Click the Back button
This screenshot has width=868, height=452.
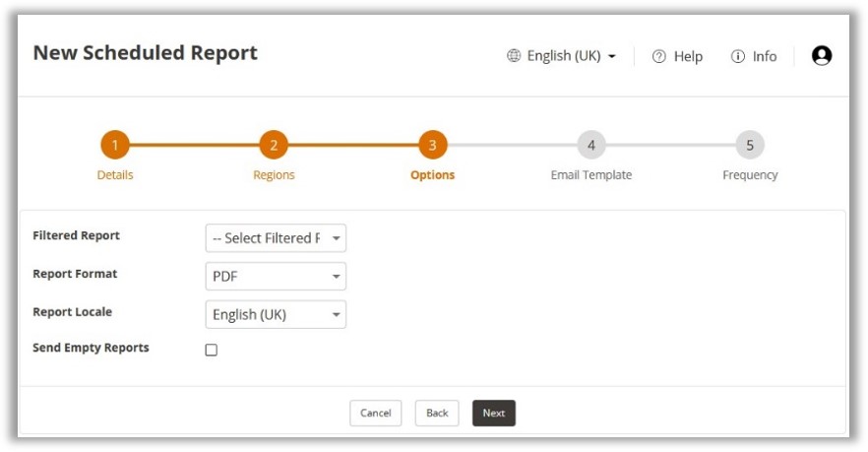click(x=437, y=414)
